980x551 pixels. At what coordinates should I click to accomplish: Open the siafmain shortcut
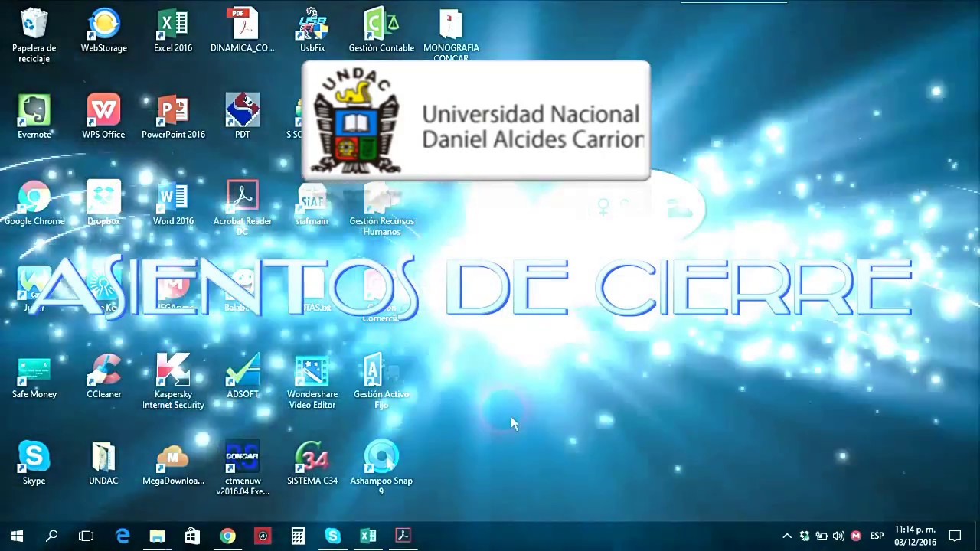point(312,204)
